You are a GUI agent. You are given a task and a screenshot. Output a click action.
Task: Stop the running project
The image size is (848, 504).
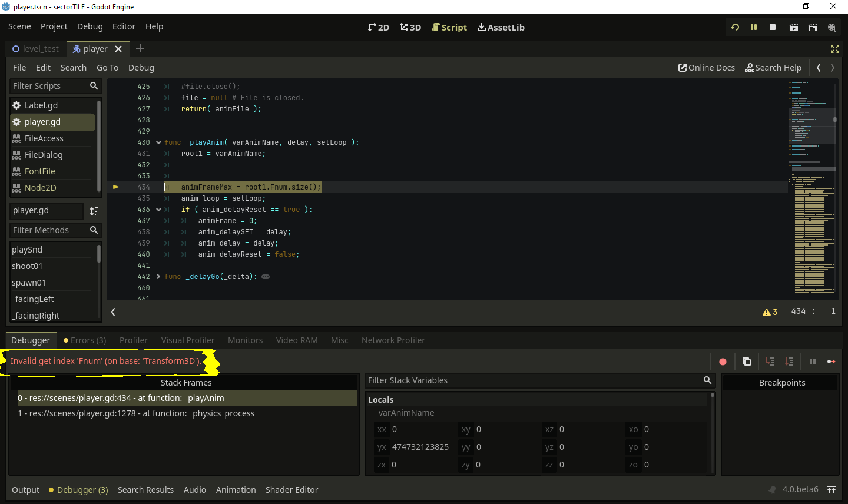tap(773, 27)
